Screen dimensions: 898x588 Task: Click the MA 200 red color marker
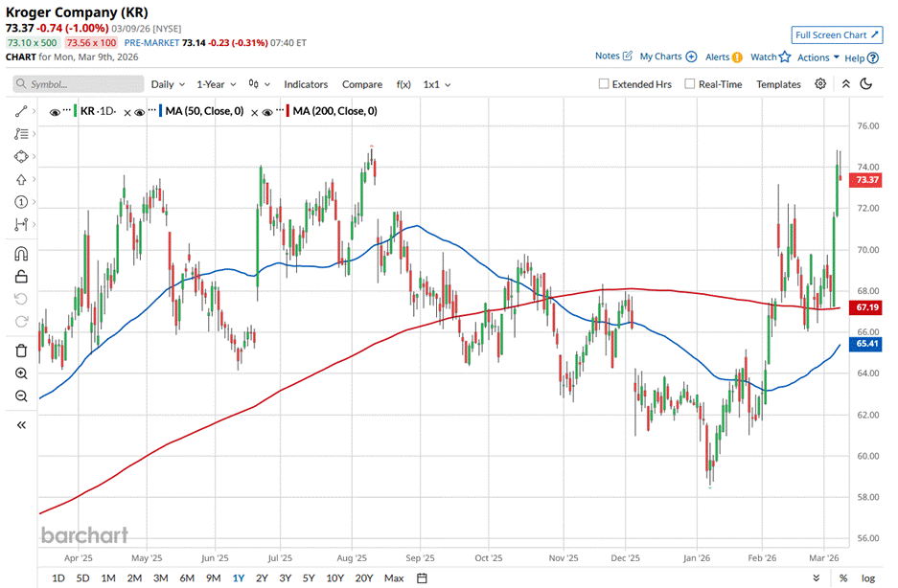288,111
